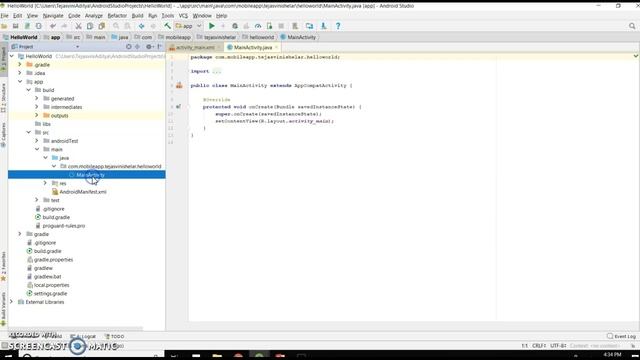
Task: Expand the External Libraries node
Action: tap(11, 302)
